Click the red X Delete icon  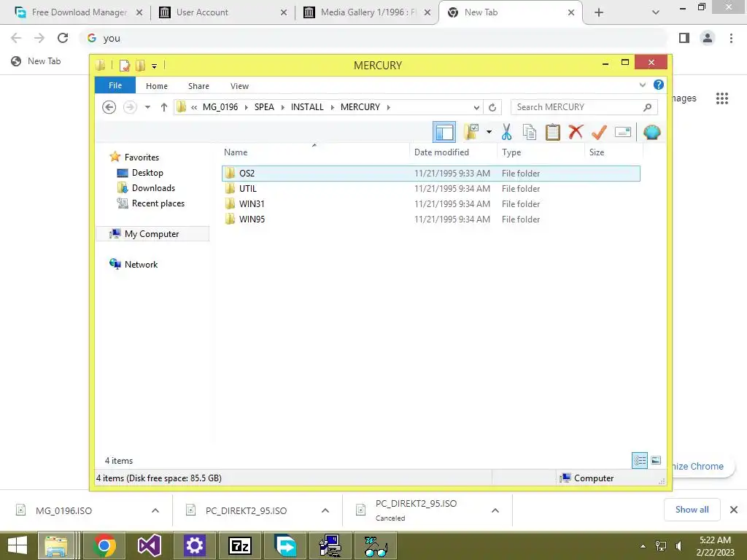576,131
